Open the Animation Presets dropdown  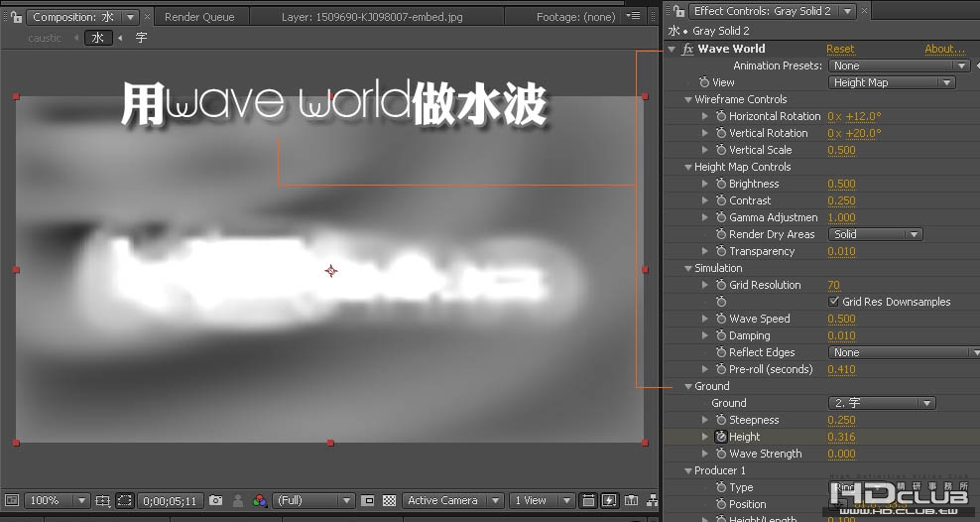pyautogui.click(x=899, y=65)
